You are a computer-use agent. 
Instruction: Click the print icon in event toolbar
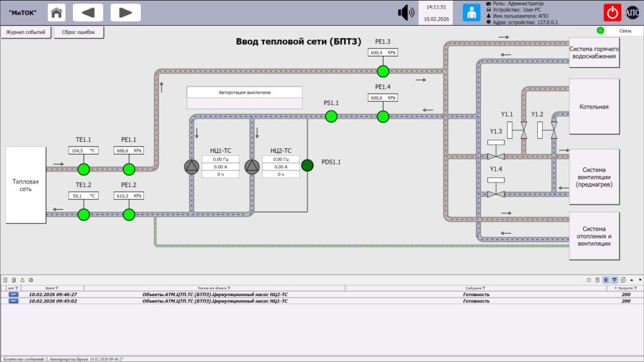31,280
